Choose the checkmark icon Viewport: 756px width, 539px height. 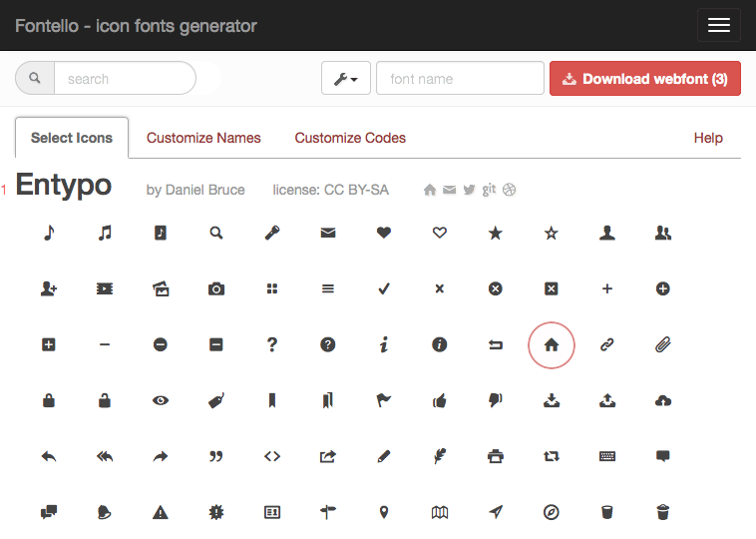[x=384, y=288]
